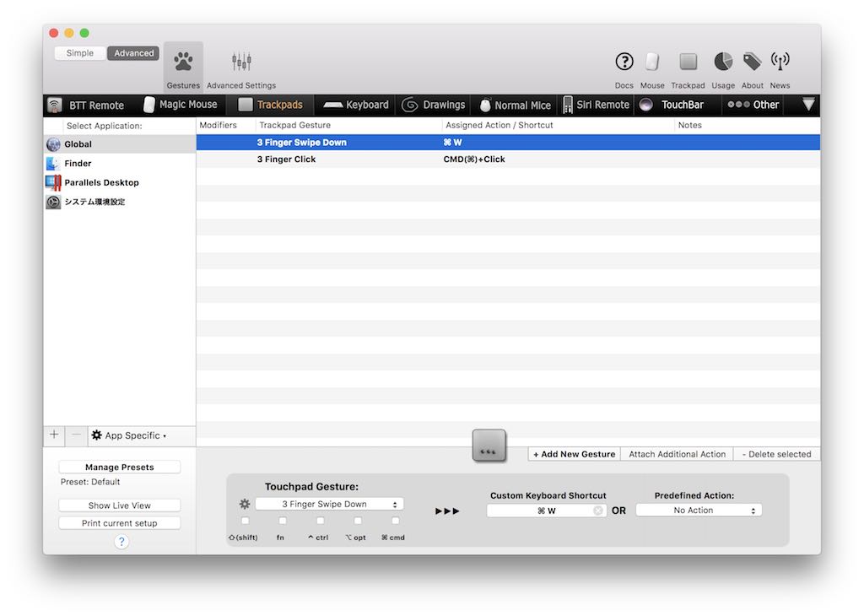Click the plus icon to add application
The image size is (864, 616).
point(54,435)
